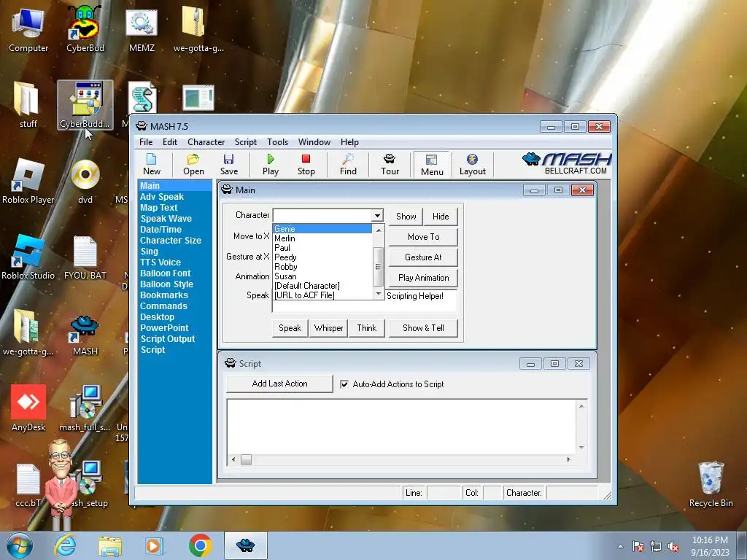Click the MASH Bellcraft.com logo
This screenshot has height=560, width=747.
point(566,164)
